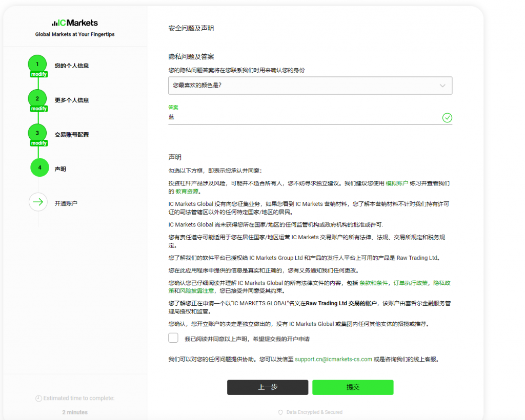Screen dimensions: 525x420
Task: Open the 模拟账户 link
Action: click(397, 183)
